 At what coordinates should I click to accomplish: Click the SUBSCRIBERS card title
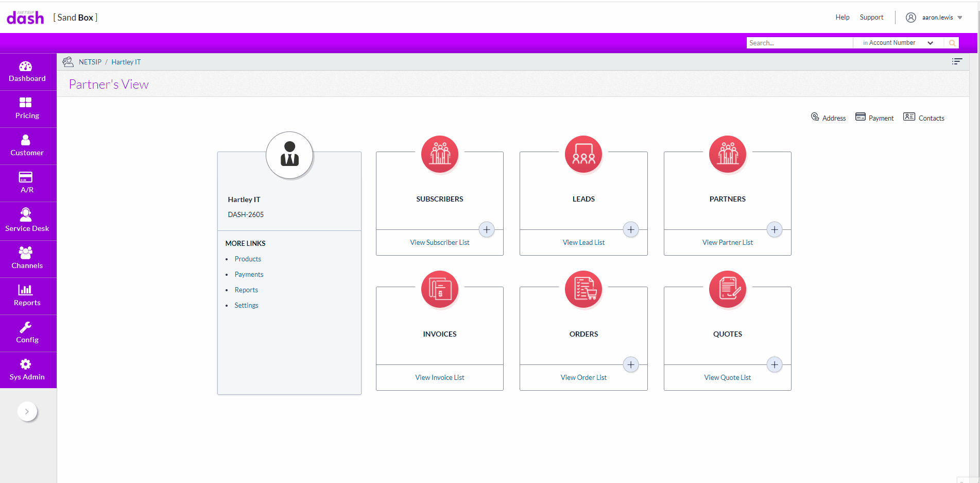click(440, 199)
